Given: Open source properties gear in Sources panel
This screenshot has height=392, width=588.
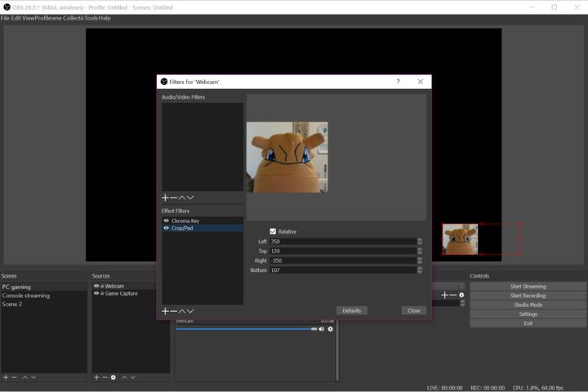Looking at the screenshot, I should (x=114, y=377).
